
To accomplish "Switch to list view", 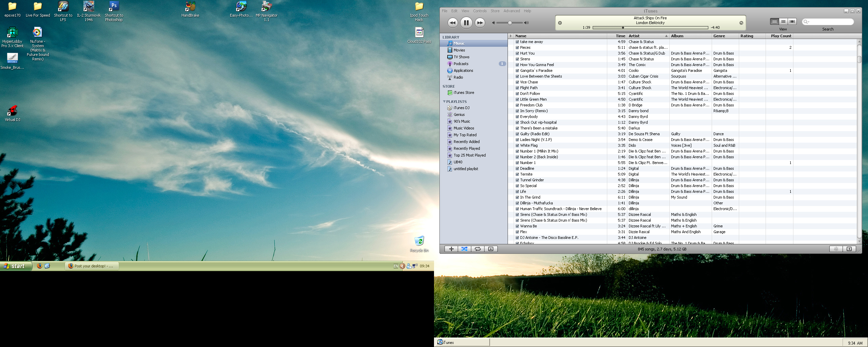I will (774, 22).
